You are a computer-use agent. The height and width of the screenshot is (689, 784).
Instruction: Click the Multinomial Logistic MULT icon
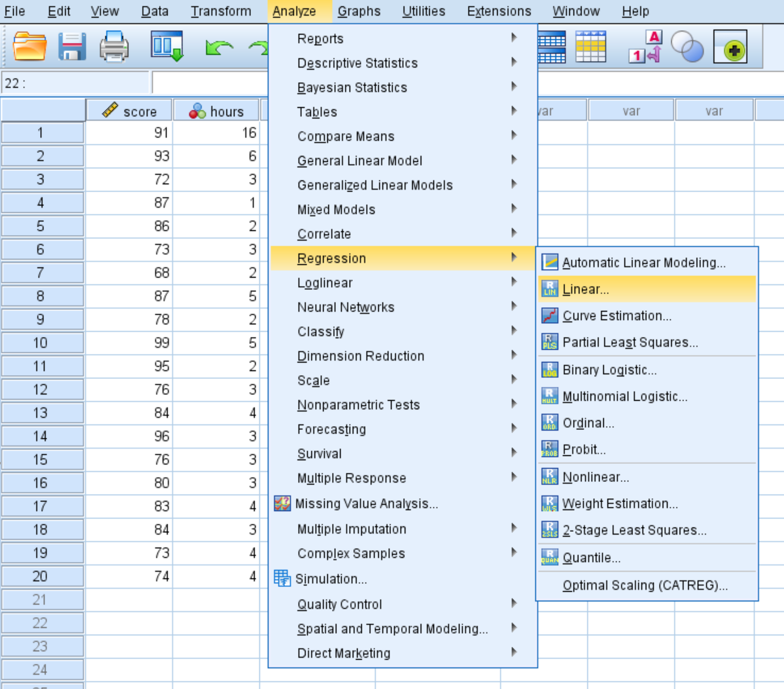click(x=550, y=395)
